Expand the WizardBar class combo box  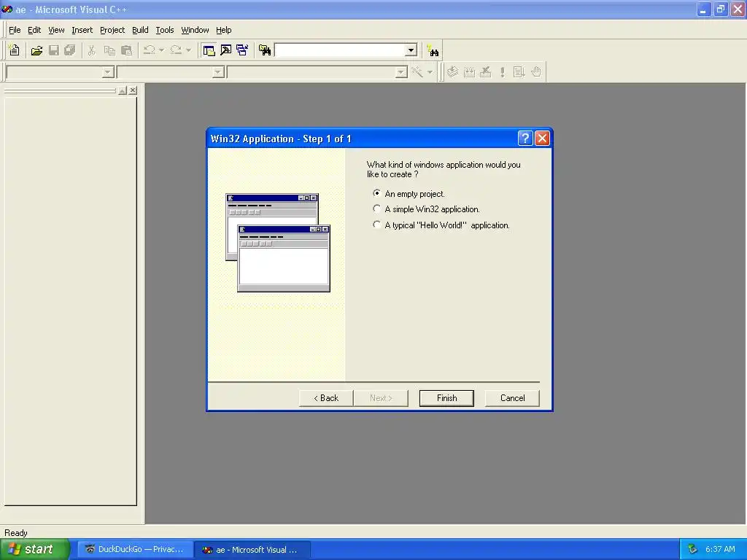108,72
